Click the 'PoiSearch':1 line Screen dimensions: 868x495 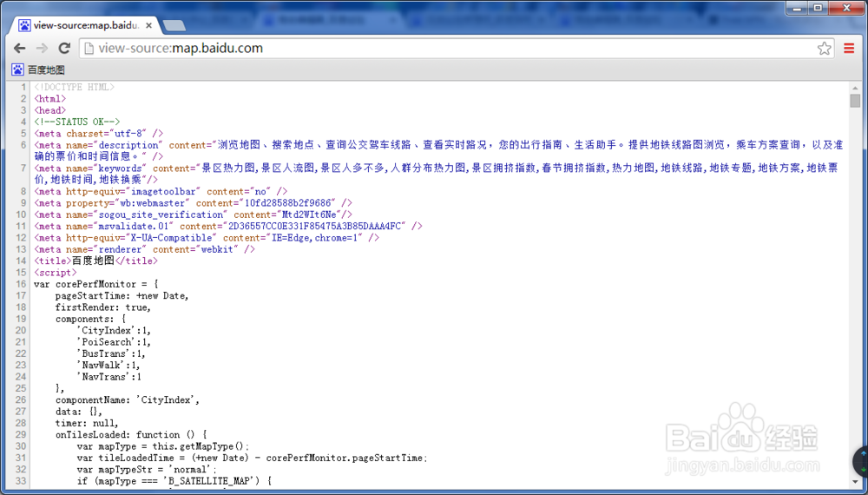[x=114, y=342]
